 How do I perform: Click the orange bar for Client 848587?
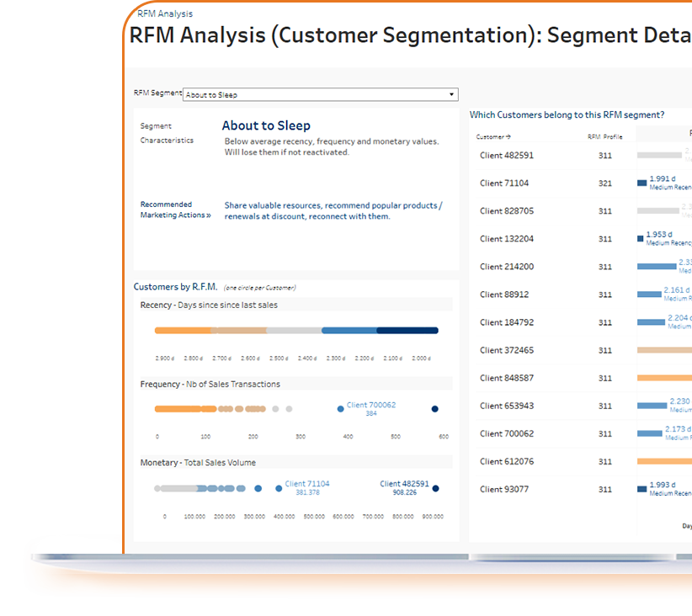(x=663, y=378)
